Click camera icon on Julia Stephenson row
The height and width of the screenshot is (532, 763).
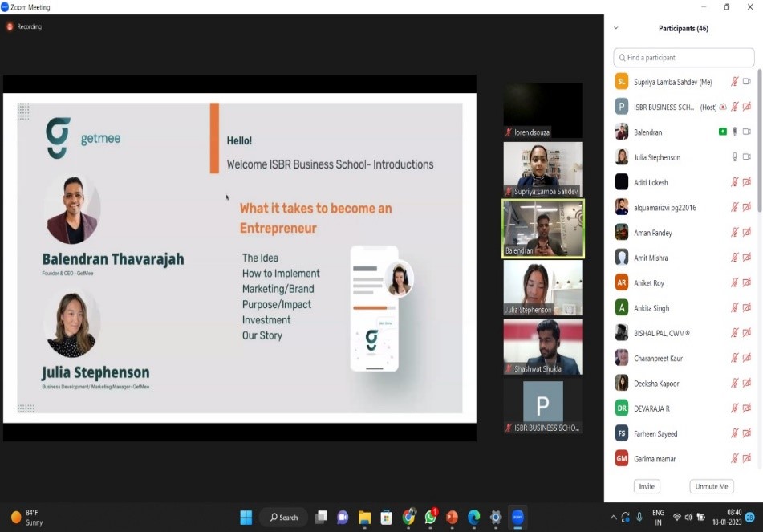click(x=747, y=157)
